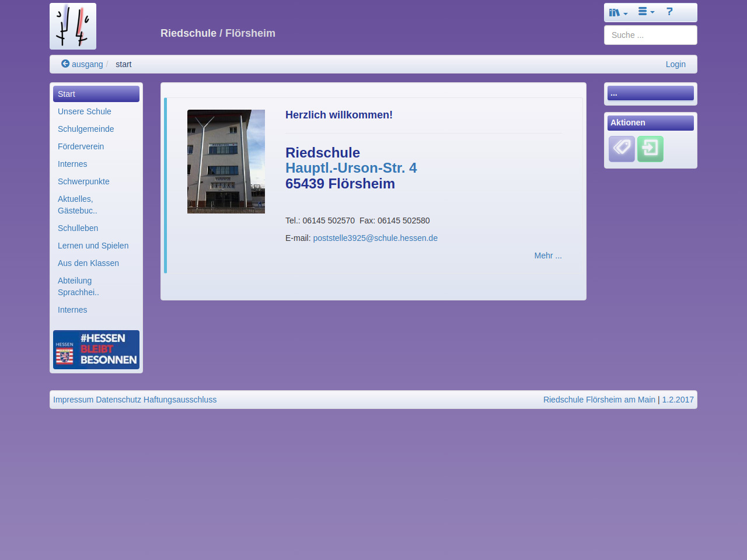Click the ausgang back arrow icon
Image resolution: width=747 pixels, height=560 pixels.
[x=65, y=64]
